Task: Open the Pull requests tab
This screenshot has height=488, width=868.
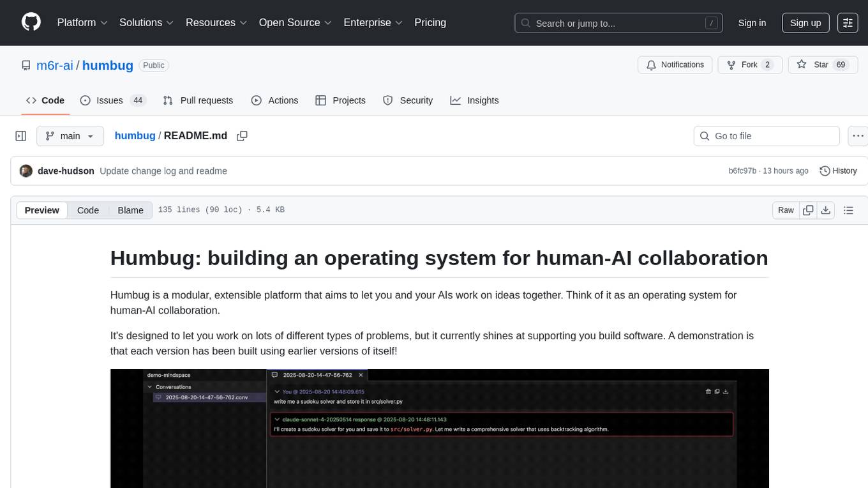Action: point(198,100)
